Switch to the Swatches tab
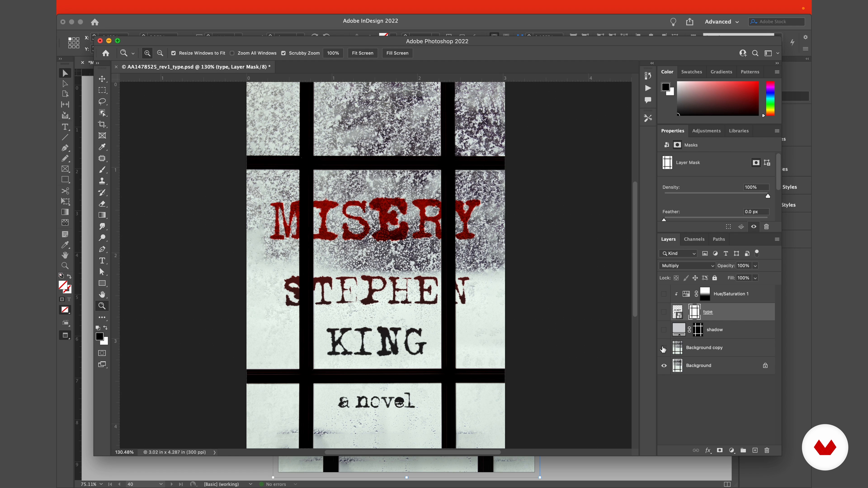This screenshot has height=488, width=868. click(x=691, y=72)
